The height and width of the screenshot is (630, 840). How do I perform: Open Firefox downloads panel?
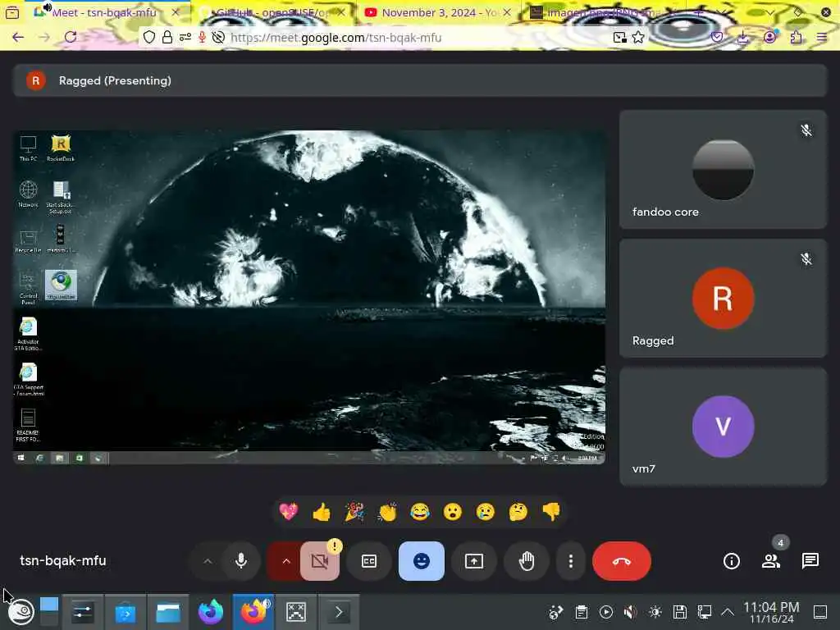743,37
